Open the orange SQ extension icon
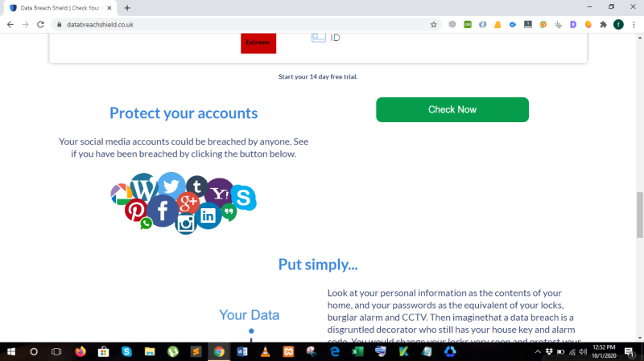 [543, 25]
